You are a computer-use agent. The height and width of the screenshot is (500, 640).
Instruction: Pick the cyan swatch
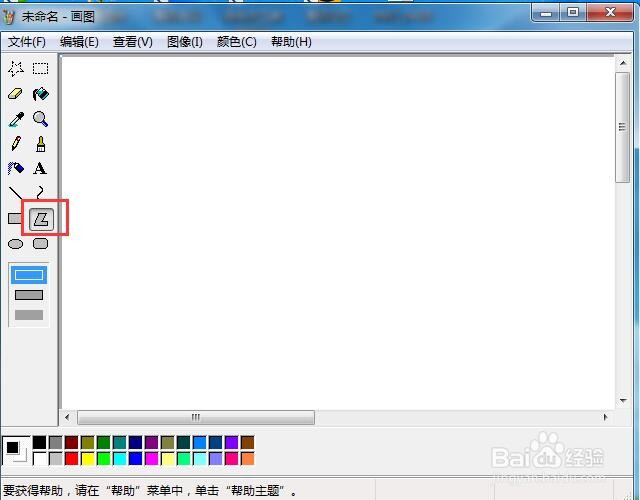tap(120, 458)
